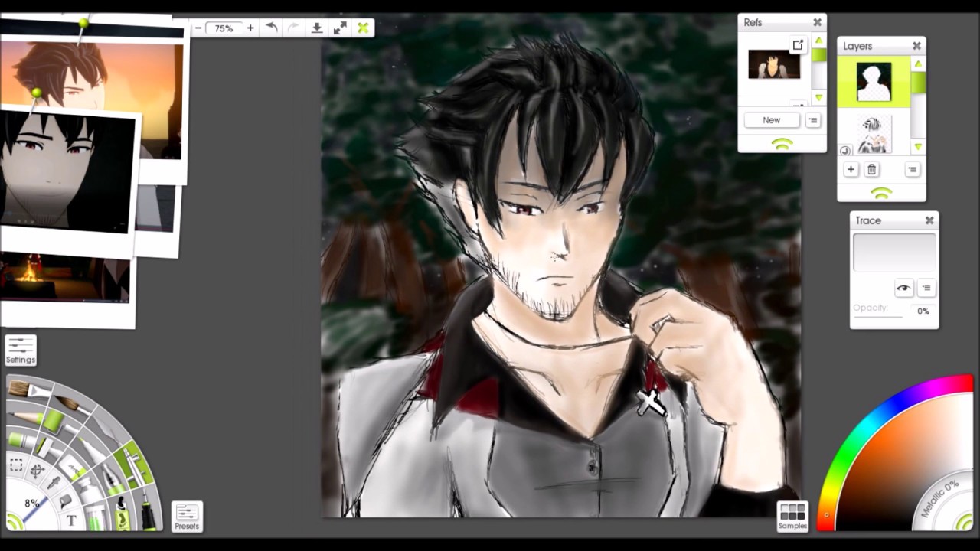This screenshot has height=551, width=980.
Task: Open the tool Settings panel
Action: 20,350
